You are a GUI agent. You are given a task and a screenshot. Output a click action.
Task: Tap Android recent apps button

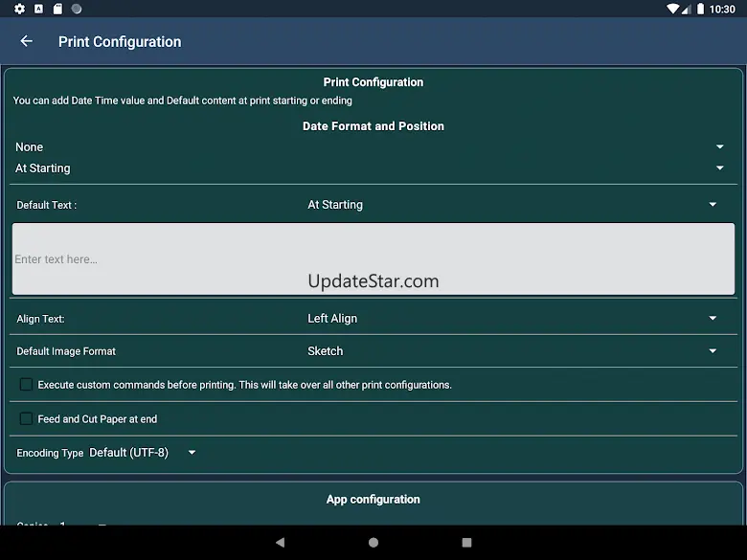[467, 542]
